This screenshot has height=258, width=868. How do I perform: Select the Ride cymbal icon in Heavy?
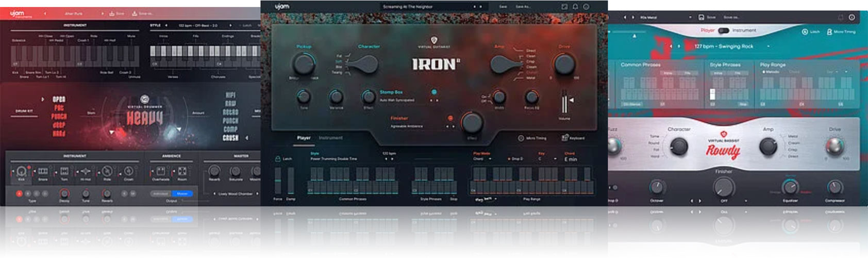tap(107, 171)
